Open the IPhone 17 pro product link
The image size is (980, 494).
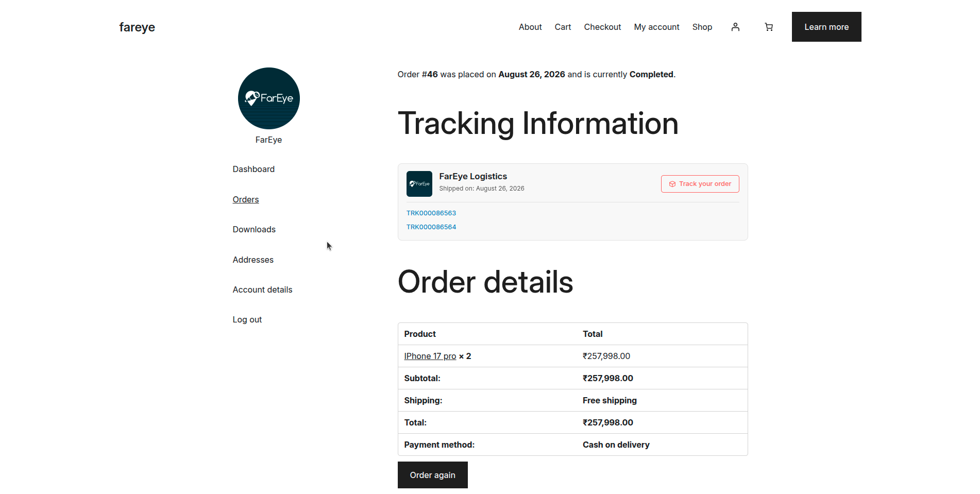point(430,356)
